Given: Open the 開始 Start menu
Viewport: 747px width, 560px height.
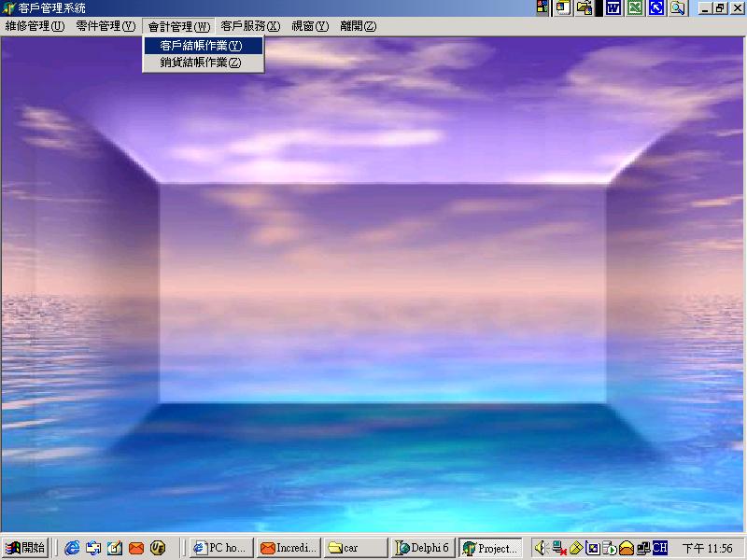Looking at the screenshot, I should (x=25, y=548).
